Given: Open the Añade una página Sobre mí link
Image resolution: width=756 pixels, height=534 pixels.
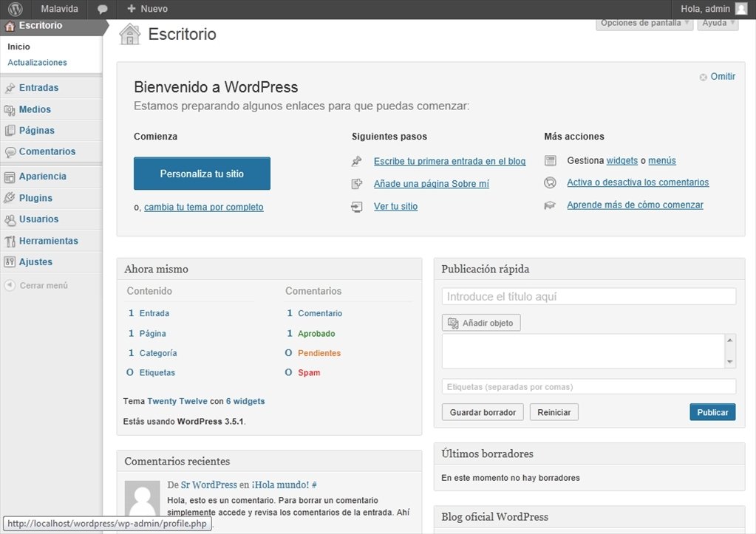Looking at the screenshot, I should 432,184.
